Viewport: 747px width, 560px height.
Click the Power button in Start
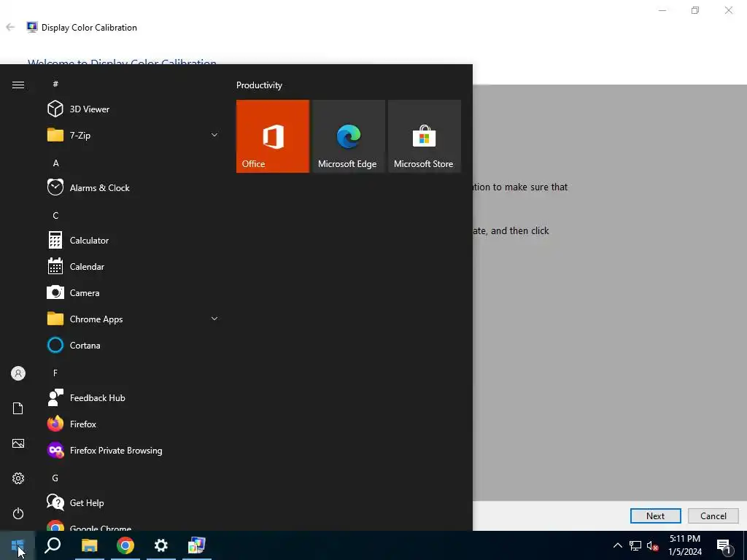18,513
